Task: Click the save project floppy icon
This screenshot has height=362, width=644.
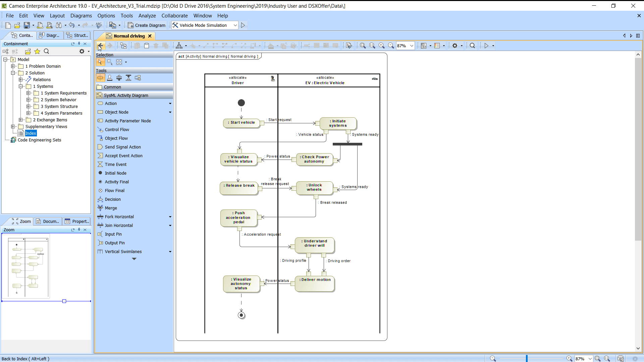Action: click(x=26, y=25)
